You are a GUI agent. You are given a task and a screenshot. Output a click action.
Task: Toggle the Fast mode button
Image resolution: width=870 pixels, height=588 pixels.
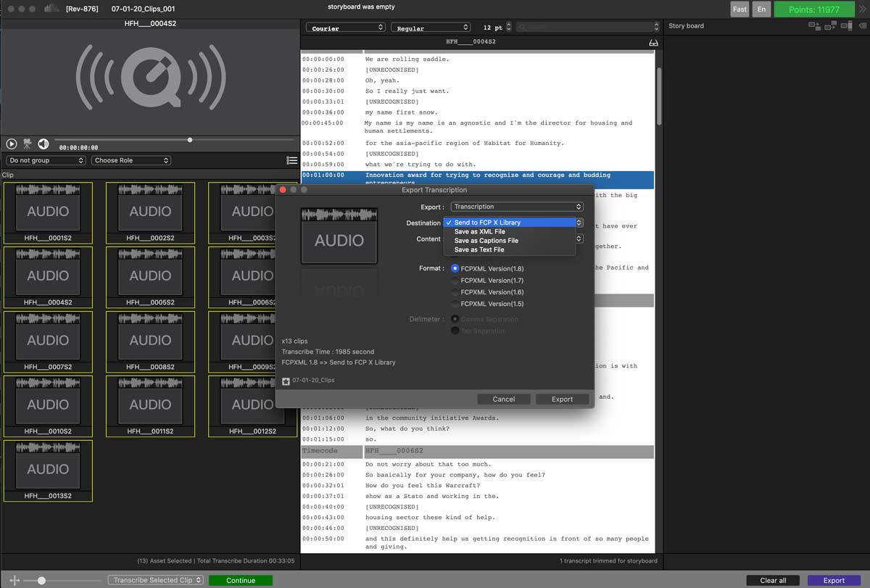tap(739, 9)
